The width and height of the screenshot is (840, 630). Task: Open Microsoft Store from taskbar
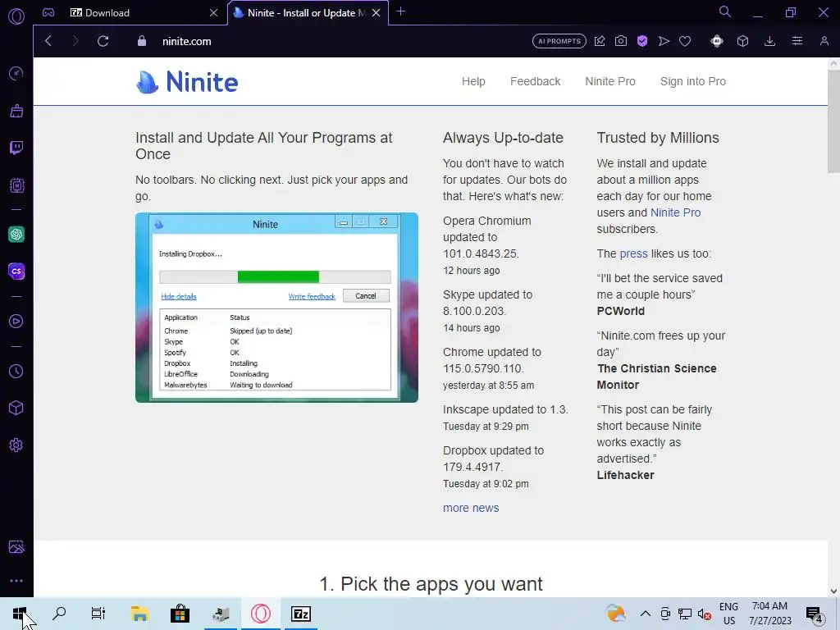pyautogui.click(x=180, y=614)
